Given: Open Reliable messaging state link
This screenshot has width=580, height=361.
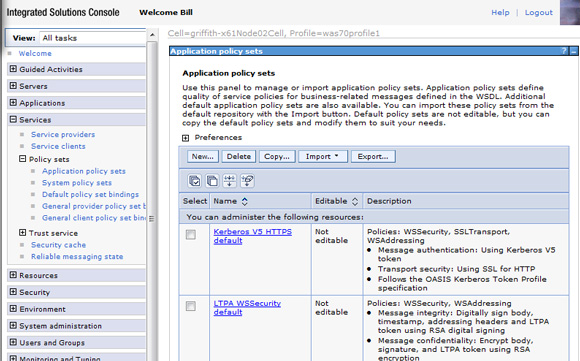Looking at the screenshot, I should 77,256.
